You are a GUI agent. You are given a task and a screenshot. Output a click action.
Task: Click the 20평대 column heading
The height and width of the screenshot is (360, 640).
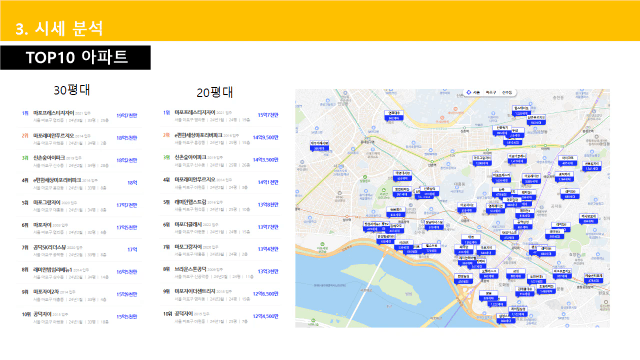point(215,92)
